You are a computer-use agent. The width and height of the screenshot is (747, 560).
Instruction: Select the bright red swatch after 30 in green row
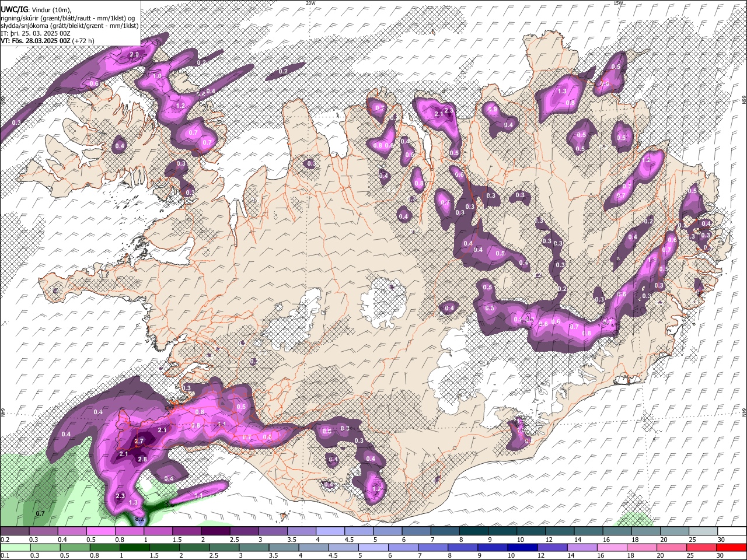[x=731, y=547]
